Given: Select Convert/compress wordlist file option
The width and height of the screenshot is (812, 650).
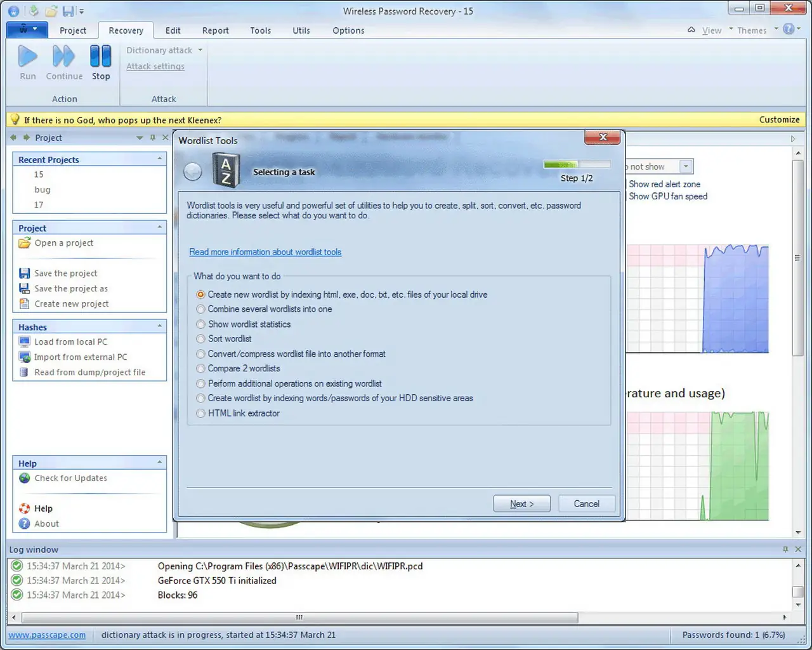Looking at the screenshot, I should click(200, 354).
